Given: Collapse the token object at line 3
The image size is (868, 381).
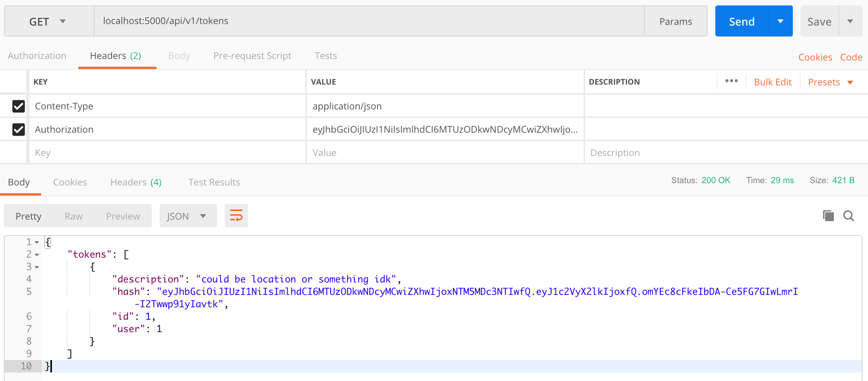Looking at the screenshot, I should [x=37, y=267].
